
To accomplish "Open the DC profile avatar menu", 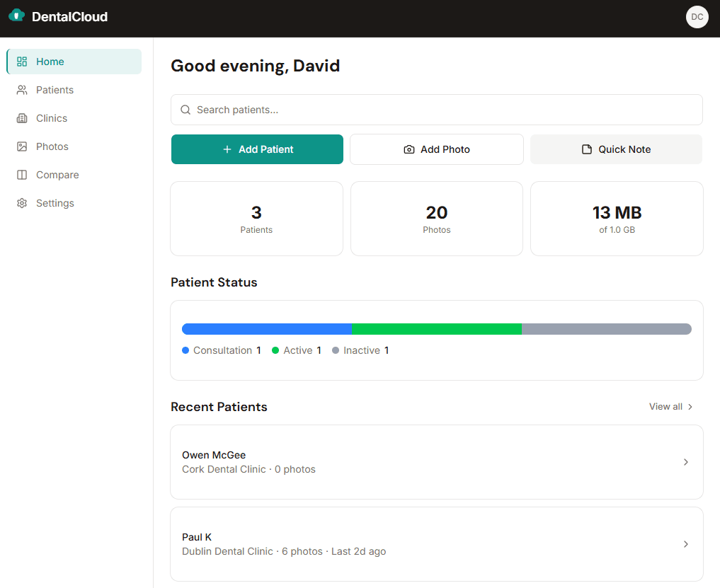I will click(x=697, y=17).
